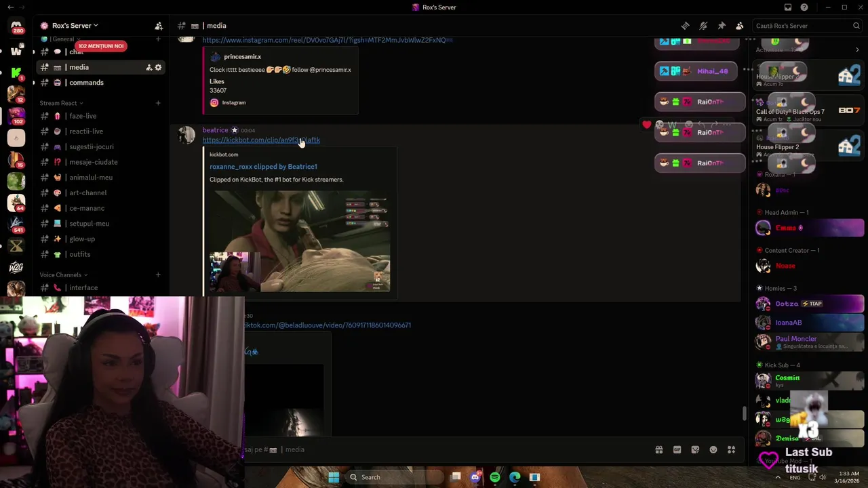Click the 102 MENȚIUNI NOI mentions badge
Viewport: 868px width, 488px height.
click(101, 46)
